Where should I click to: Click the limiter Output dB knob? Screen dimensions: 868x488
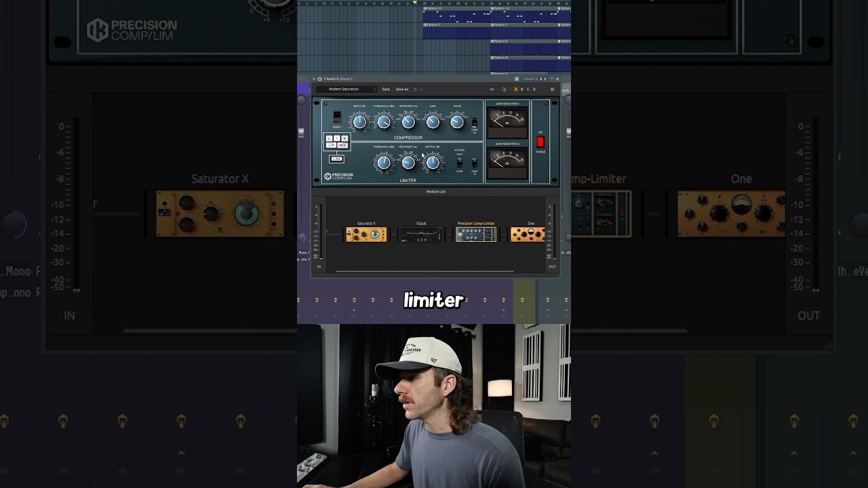point(433,163)
